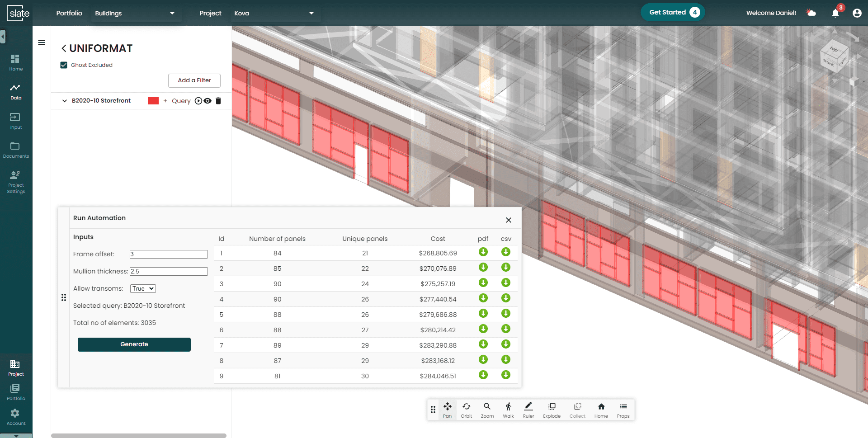Grab the viewer toolbar drag handle

coord(433,410)
